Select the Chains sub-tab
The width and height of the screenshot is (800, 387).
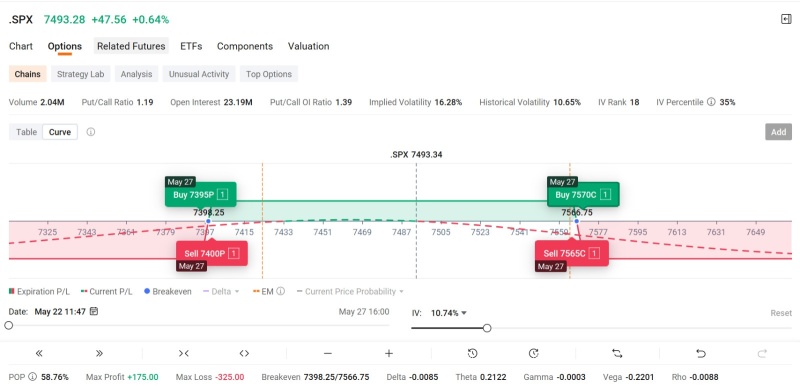(28, 74)
